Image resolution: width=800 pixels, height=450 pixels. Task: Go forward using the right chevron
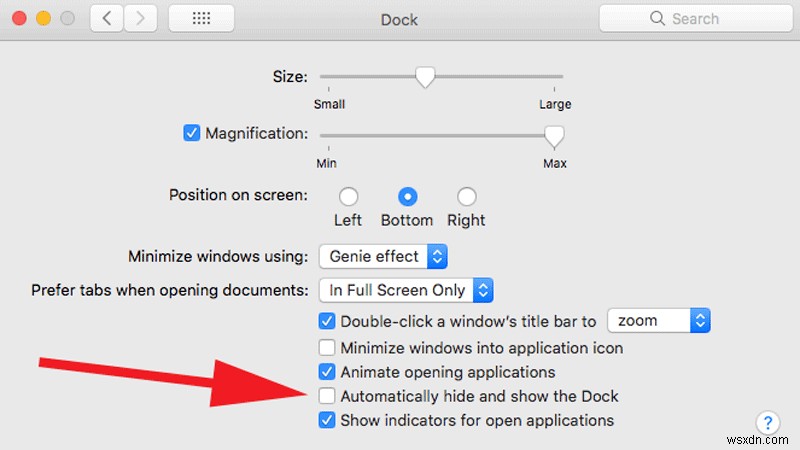140,19
